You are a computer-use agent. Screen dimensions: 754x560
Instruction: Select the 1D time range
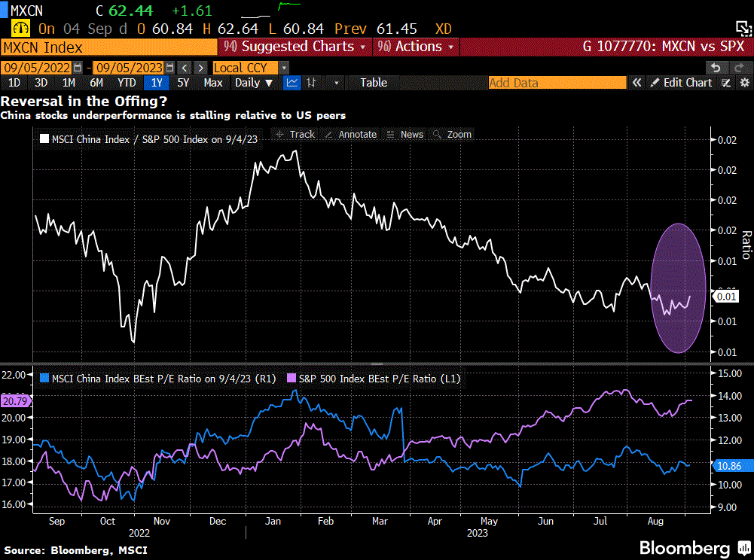tap(14, 83)
